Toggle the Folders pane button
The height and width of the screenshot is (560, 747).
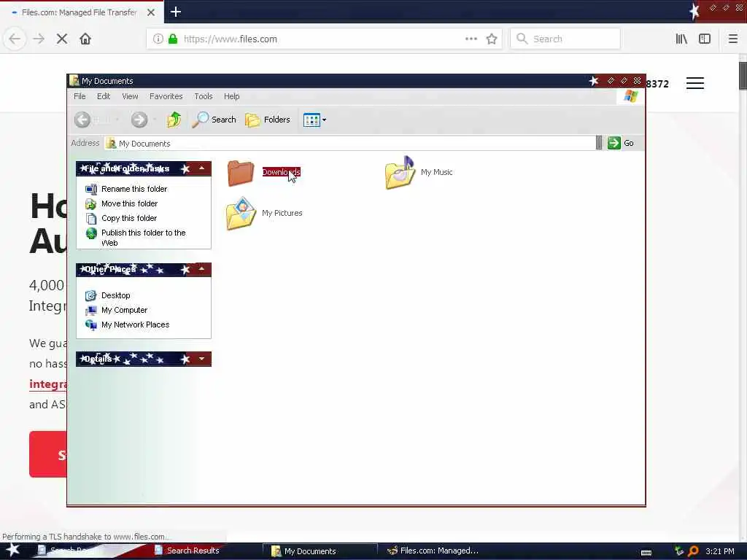pyautogui.click(x=268, y=120)
